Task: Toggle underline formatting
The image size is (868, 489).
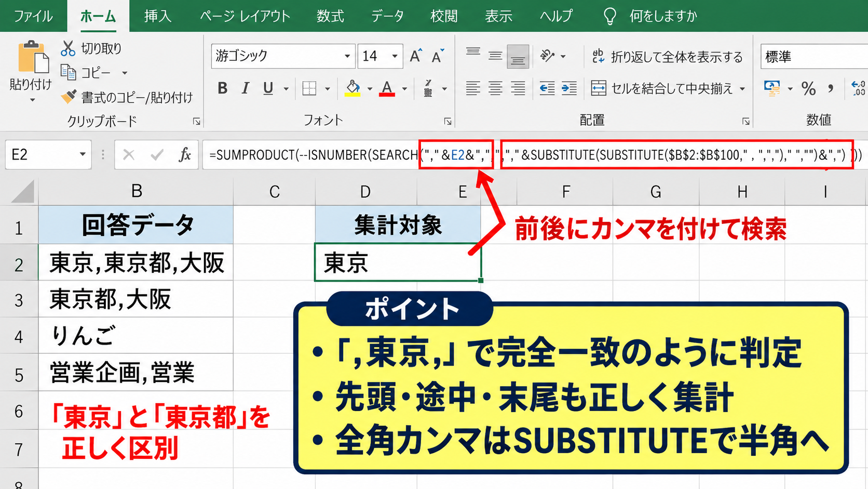Action: [268, 88]
